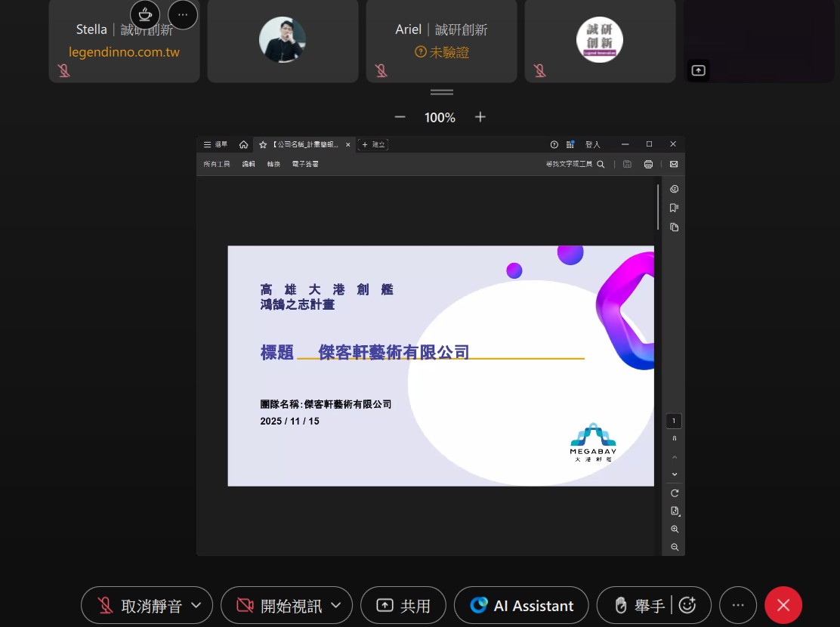The height and width of the screenshot is (627, 840).
Task: Click the red leave meeting button
Action: click(783, 605)
